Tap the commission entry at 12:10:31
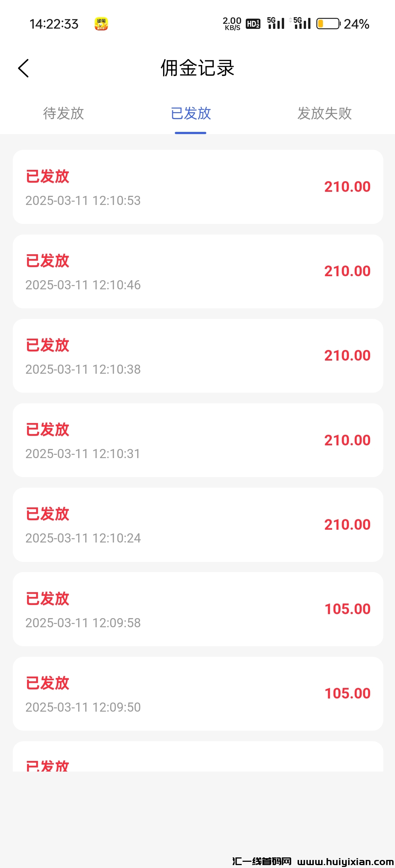The height and width of the screenshot is (868, 395). pos(198,440)
